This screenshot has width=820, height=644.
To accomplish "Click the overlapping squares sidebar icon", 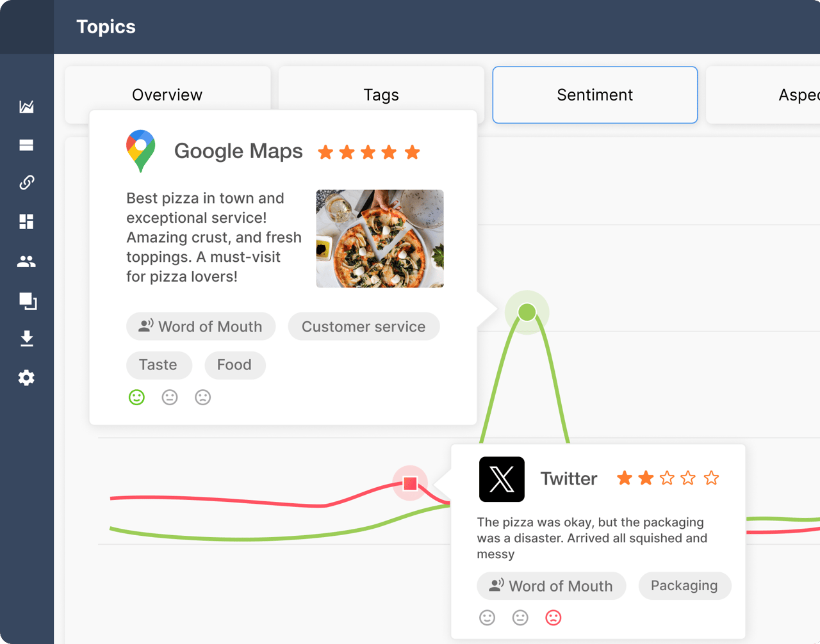I will pyautogui.click(x=28, y=300).
